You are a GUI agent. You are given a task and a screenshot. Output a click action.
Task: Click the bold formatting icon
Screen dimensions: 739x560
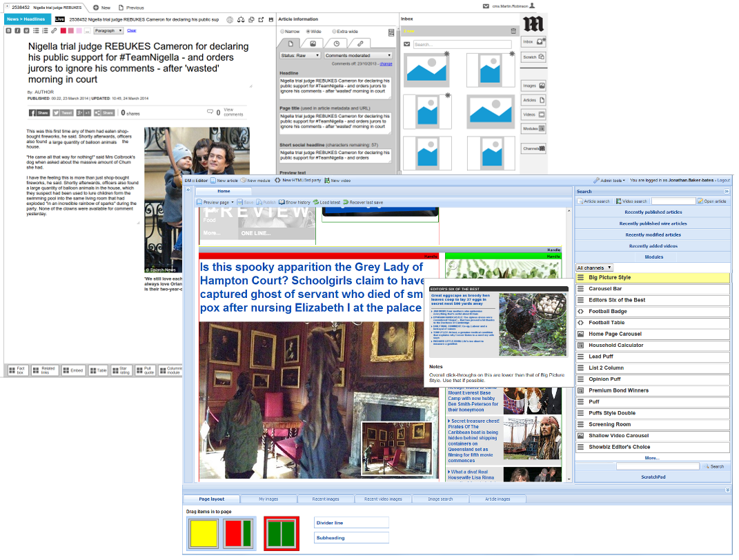tap(8, 31)
